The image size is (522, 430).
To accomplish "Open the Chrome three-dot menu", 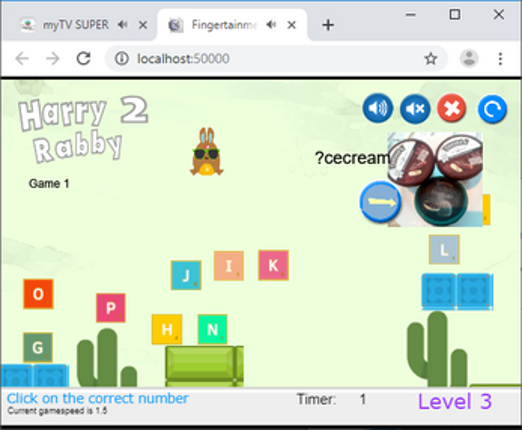I will [500, 59].
